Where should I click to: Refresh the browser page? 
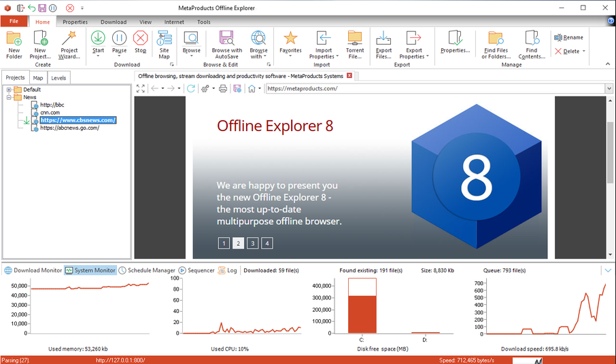click(x=191, y=89)
